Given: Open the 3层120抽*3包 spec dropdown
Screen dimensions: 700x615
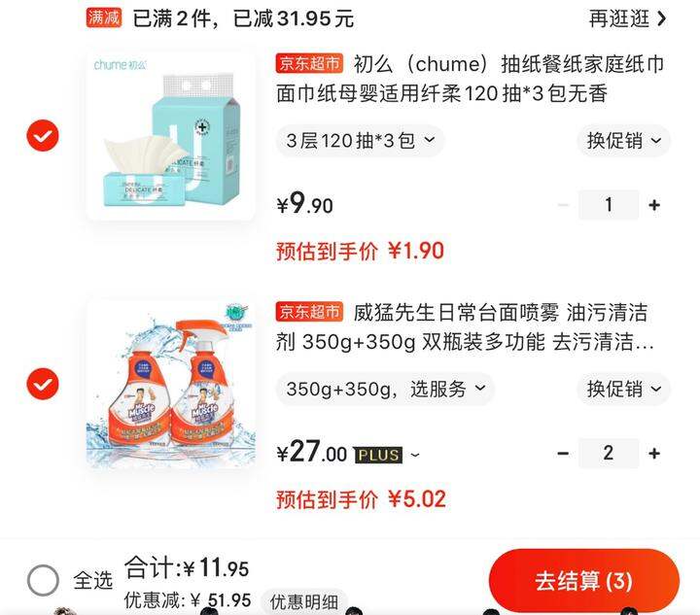Looking at the screenshot, I should click(x=361, y=141).
